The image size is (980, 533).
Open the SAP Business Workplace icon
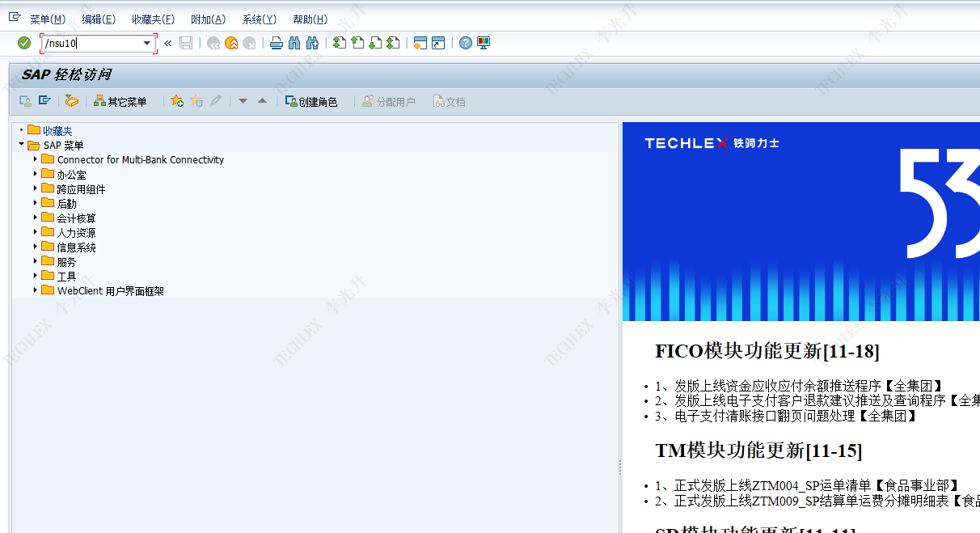72,101
